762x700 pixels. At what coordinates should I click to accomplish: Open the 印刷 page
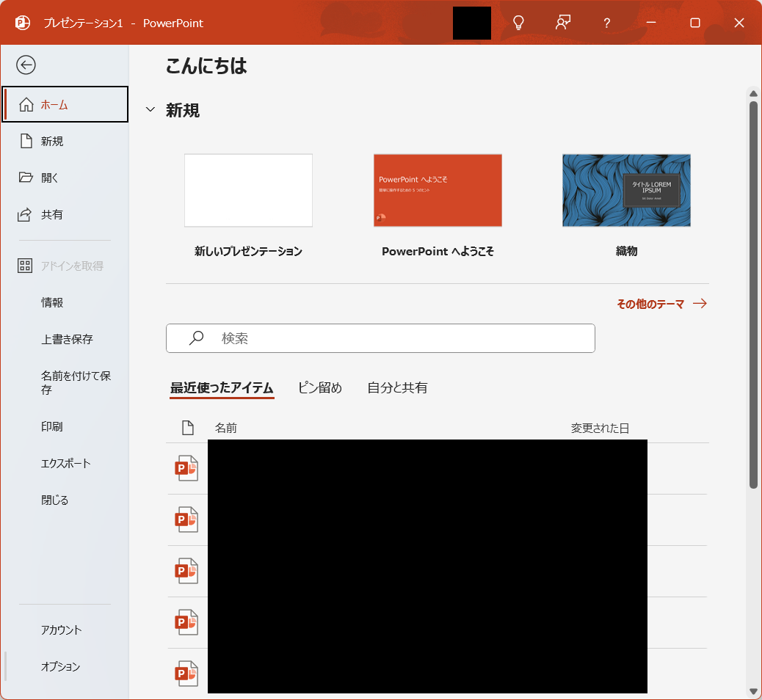65,426
